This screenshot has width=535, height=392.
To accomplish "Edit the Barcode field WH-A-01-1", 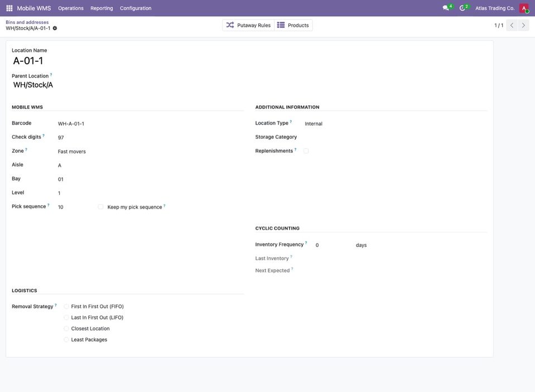I will 151,123.
